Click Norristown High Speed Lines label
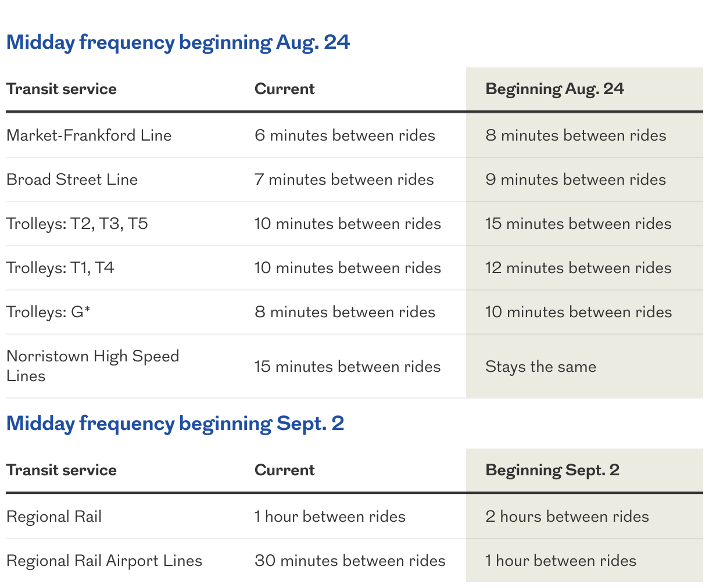 92,365
